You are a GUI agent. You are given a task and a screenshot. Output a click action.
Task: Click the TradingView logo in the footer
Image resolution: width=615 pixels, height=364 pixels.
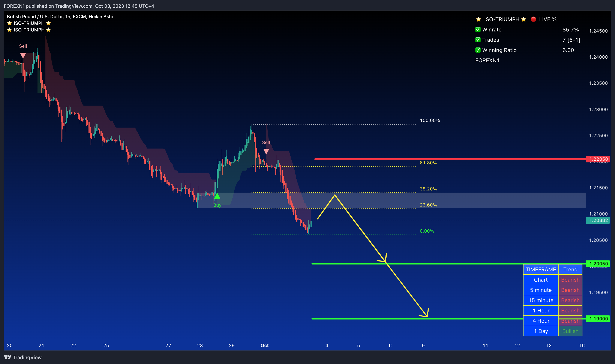(22, 357)
